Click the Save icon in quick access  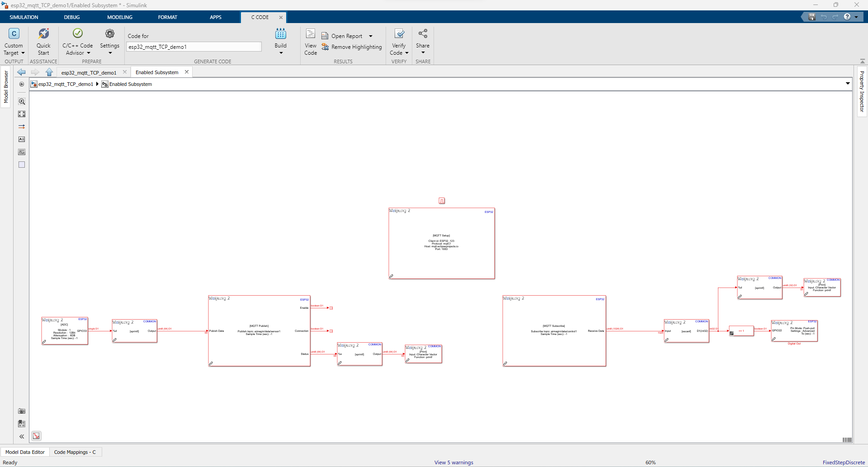point(812,17)
